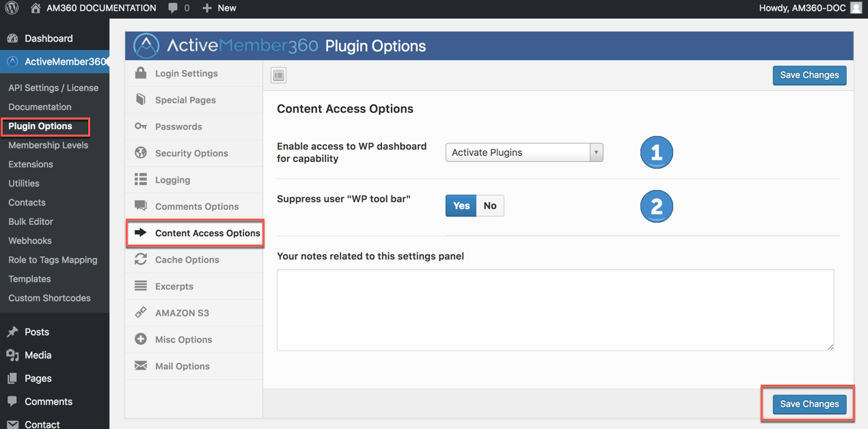Click the Passwords key icon
868x429 pixels.
pos(141,126)
